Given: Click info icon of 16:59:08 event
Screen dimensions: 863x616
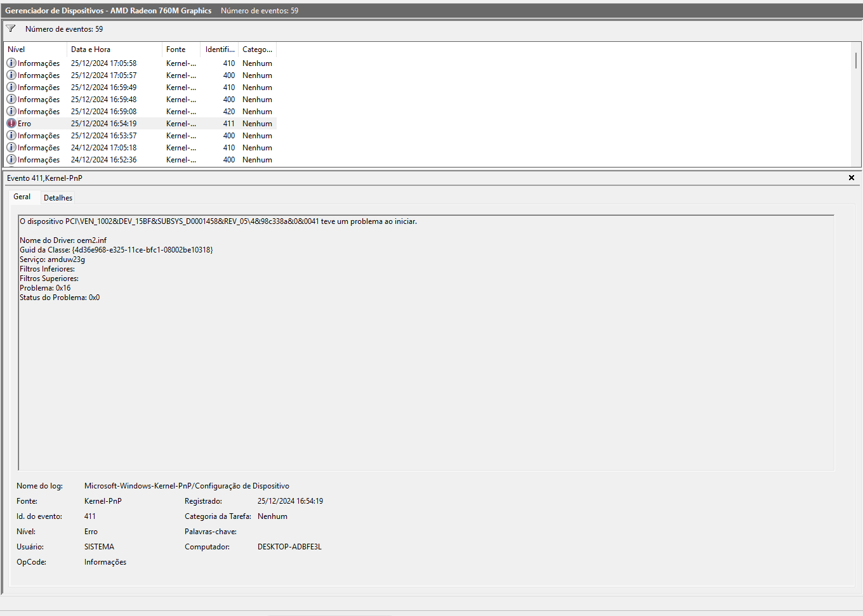Looking at the screenshot, I should [x=11, y=112].
